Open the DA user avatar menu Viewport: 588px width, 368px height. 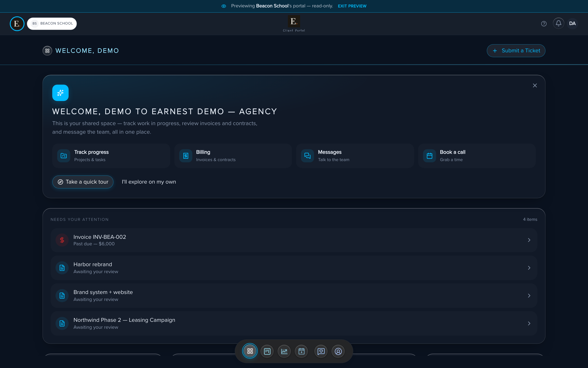pos(572,24)
